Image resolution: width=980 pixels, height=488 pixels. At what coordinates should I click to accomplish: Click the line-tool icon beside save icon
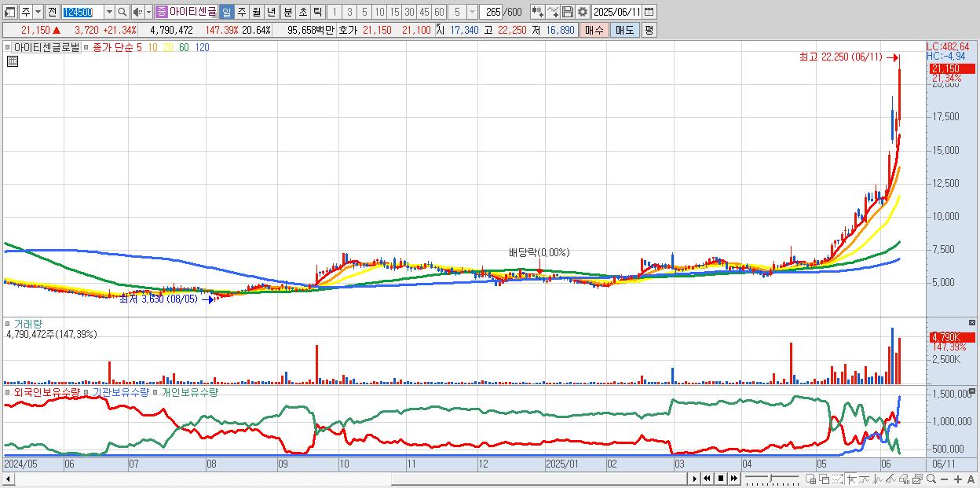[x=553, y=12]
